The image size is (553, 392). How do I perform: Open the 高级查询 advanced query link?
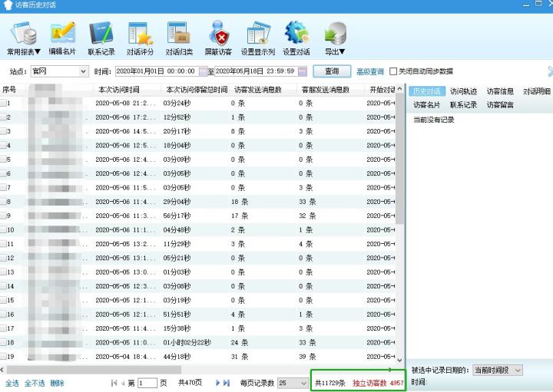tap(369, 71)
